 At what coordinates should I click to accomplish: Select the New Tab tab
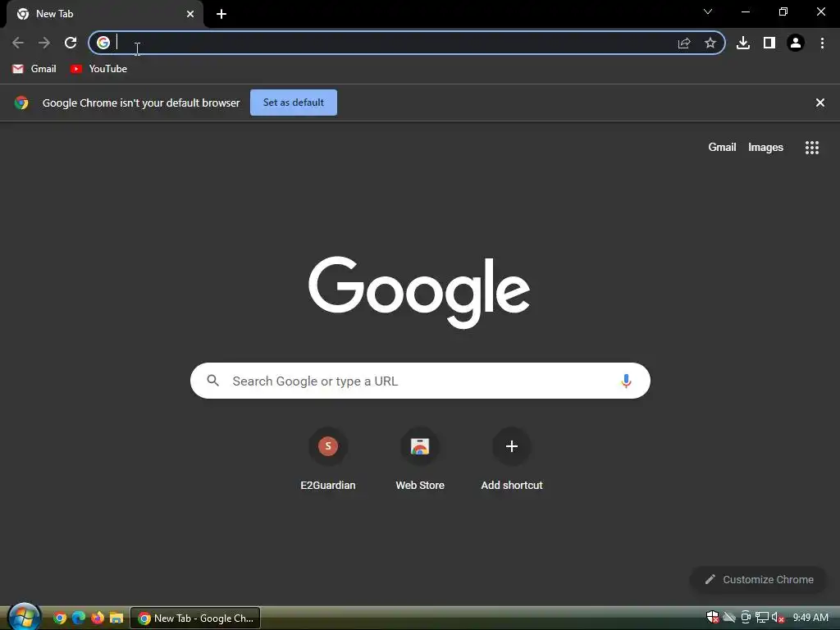(105, 14)
